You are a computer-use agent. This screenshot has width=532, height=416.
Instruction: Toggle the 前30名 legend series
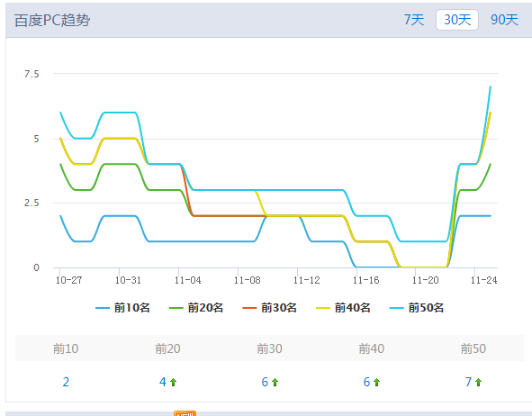270,307
